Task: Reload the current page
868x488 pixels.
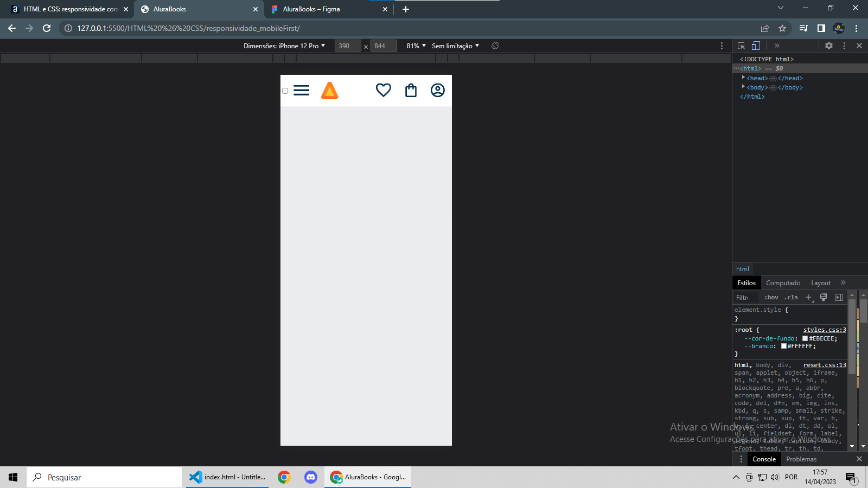Action: click(47, 28)
